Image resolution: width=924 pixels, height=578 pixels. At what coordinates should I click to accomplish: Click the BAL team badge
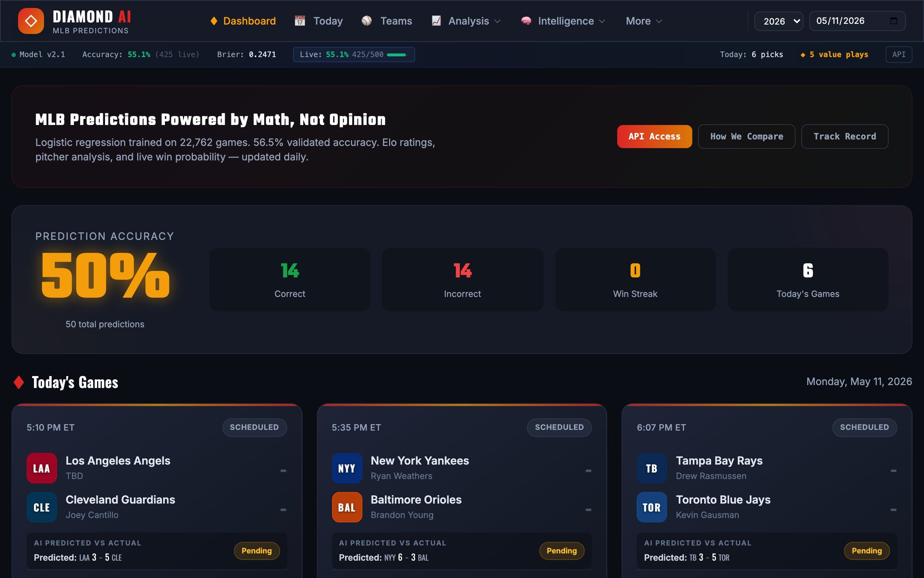pos(347,507)
